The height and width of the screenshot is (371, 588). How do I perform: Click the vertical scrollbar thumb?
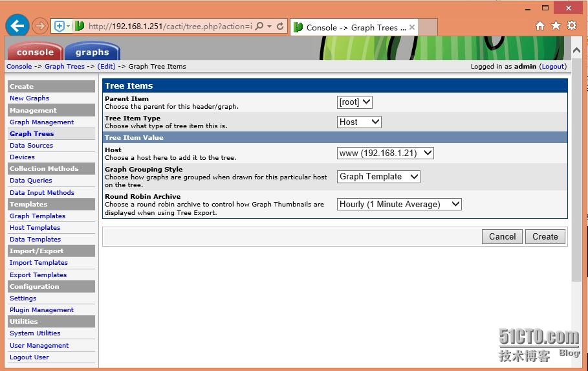coord(577,170)
